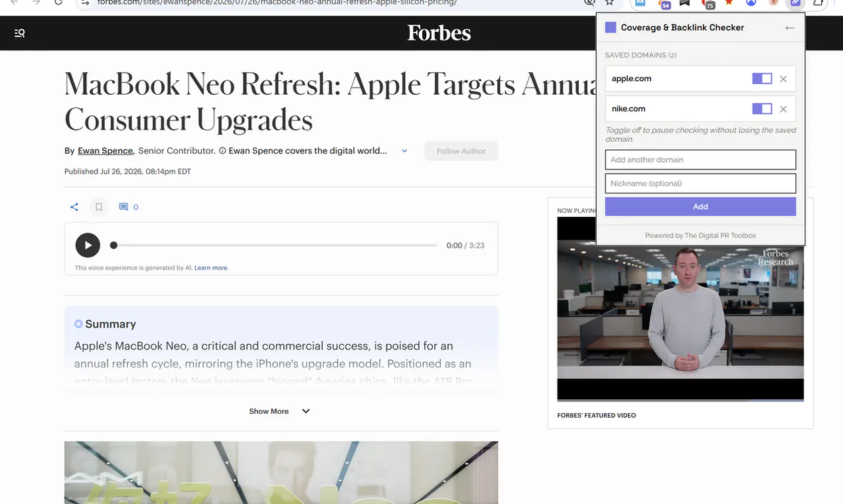The image size is (843, 504).
Task: Click the 'Nickname (optional)' input field
Action: tap(700, 184)
